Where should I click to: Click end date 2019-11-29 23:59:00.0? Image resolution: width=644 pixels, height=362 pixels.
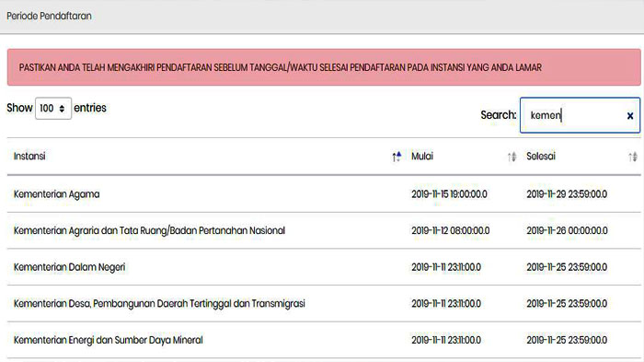pos(567,194)
